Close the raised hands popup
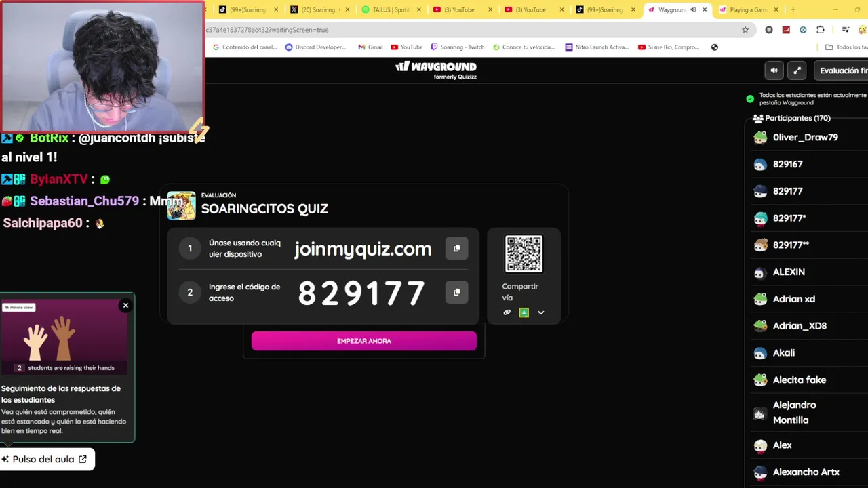Viewport: 868px width, 488px height. tap(125, 306)
